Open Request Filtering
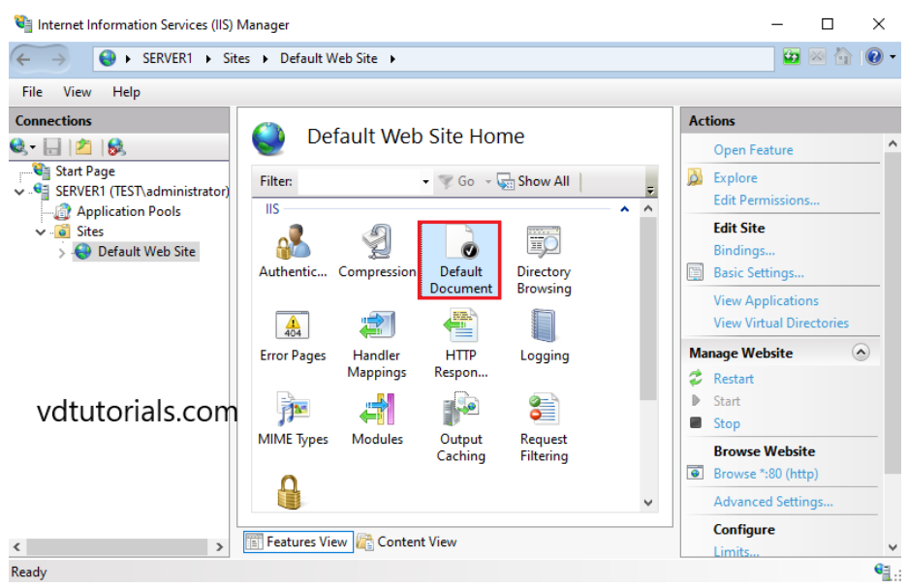Screen dimensions: 908x588 (x=543, y=418)
